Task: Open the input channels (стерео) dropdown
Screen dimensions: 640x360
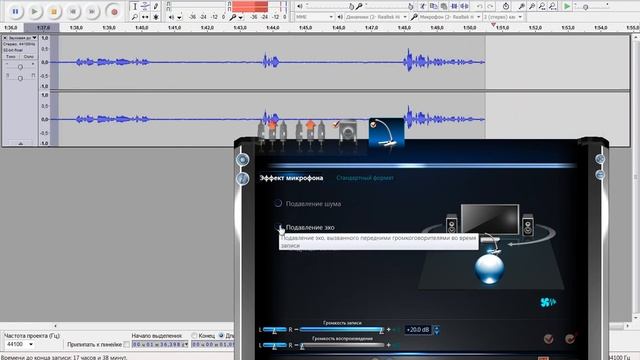Action: [502, 17]
